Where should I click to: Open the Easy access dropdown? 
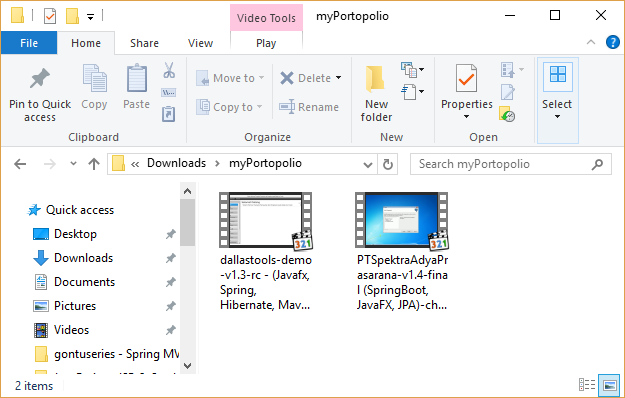click(412, 92)
